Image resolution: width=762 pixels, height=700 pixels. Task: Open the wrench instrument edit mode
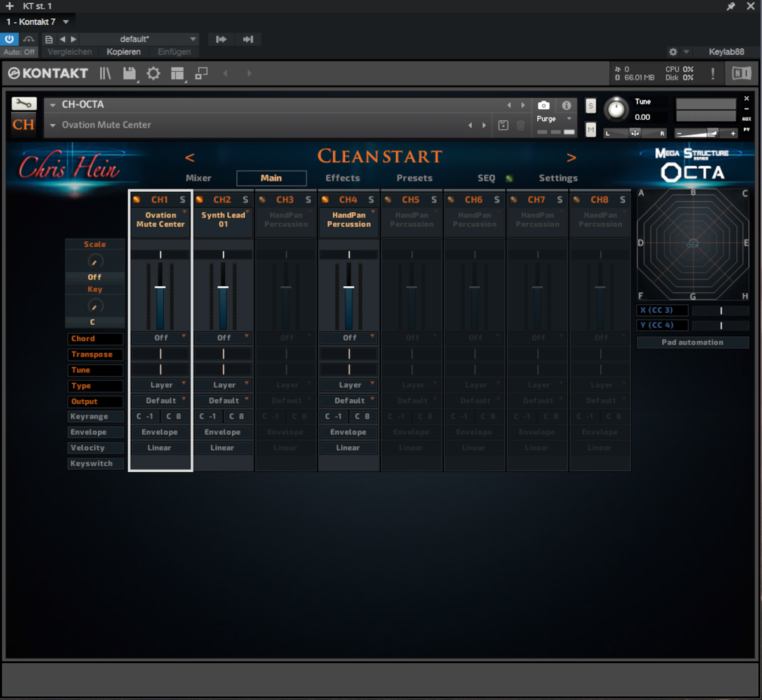tap(24, 103)
